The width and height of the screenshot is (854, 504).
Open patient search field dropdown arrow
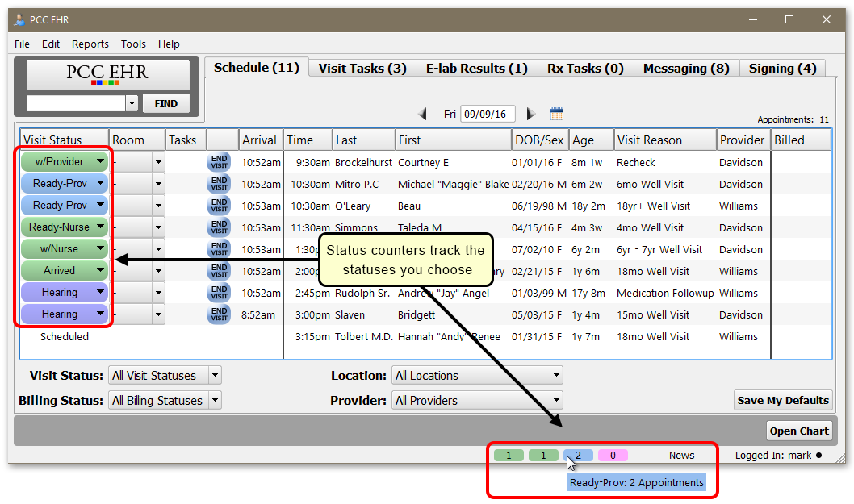coord(132,103)
